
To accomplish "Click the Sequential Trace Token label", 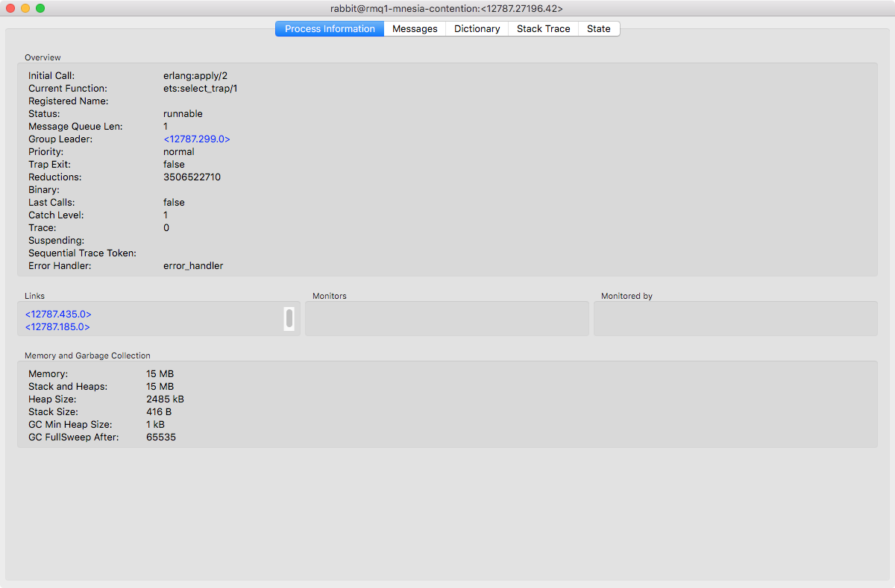I will click(82, 253).
